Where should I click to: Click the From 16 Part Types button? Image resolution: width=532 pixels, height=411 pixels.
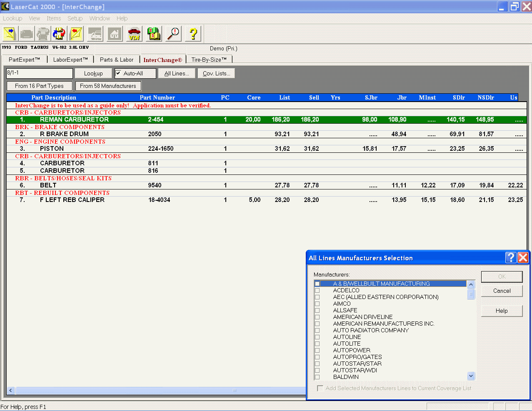click(x=40, y=86)
